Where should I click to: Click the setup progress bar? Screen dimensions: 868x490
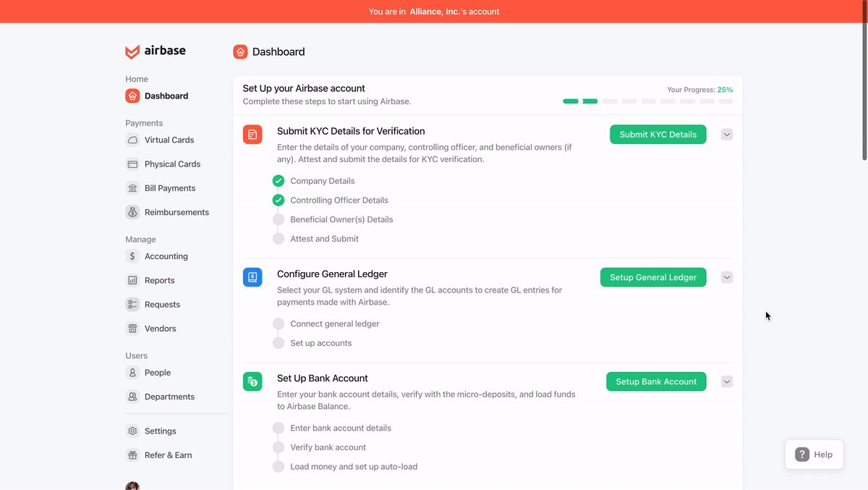[x=648, y=101]
